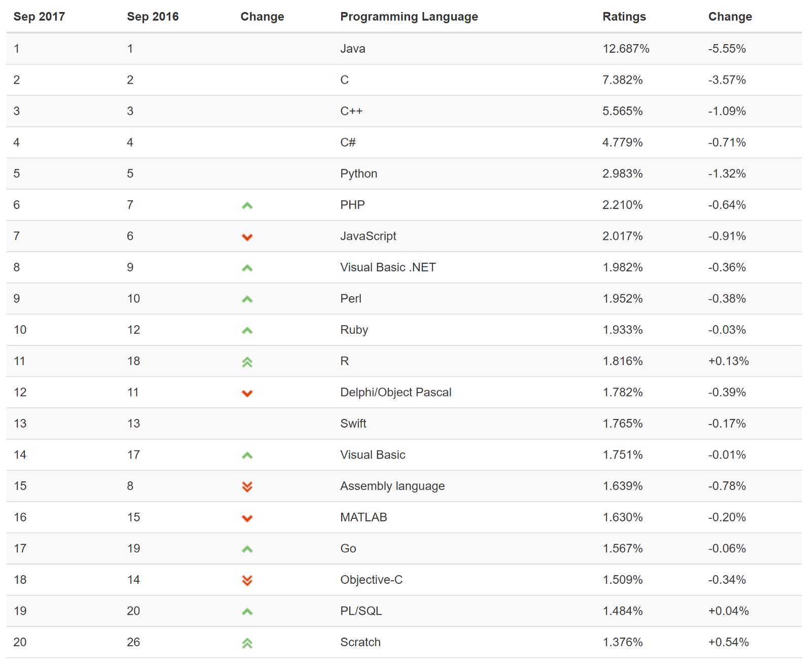Click the Python language entry
Image resolution: width=812 pixels, height=668 pixels.
[358, 173]
